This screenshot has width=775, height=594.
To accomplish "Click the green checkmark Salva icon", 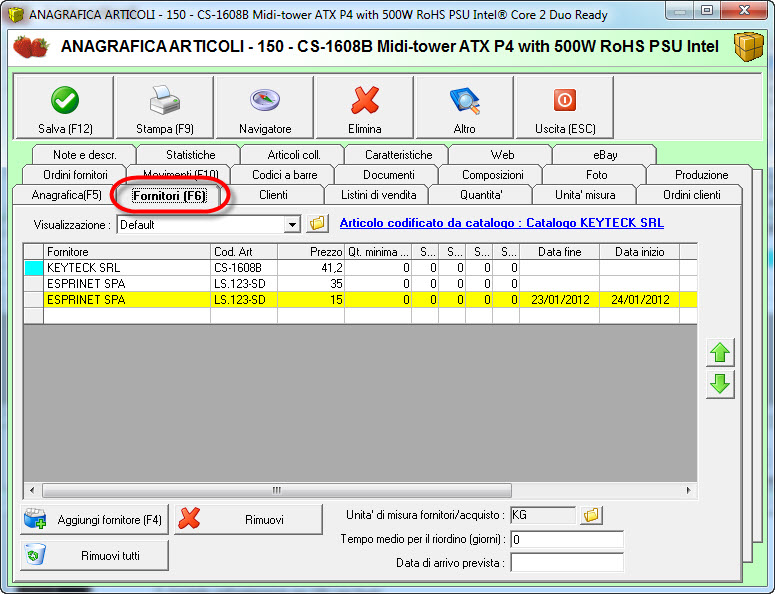I will point(65,100).
